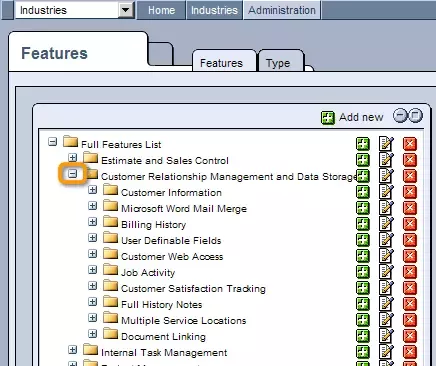Minimize the features panel with round minus button

[400, 116]
